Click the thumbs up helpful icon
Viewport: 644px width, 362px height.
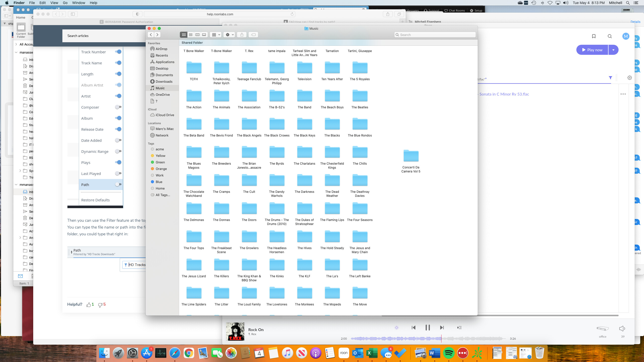[x=88, y=305]
